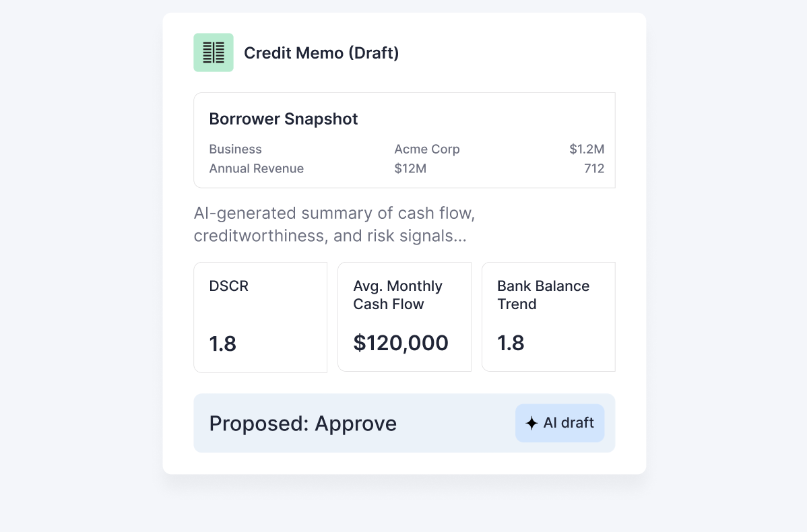Open the DSCR metric card title

pos(229,286)
